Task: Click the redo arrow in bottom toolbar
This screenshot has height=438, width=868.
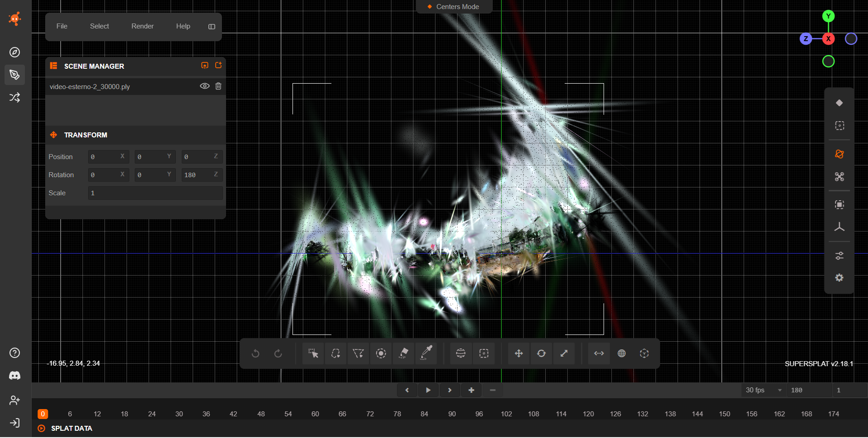Action: pos(278,353)
